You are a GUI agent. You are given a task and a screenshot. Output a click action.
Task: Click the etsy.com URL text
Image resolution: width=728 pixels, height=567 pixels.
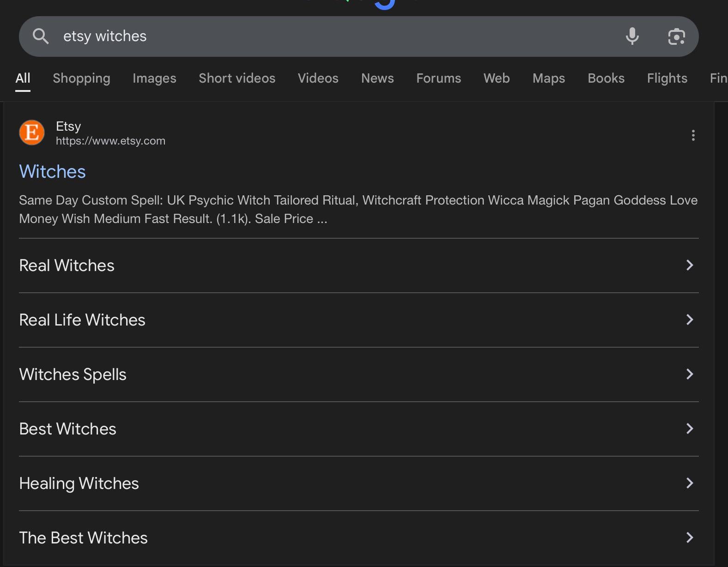pos(110,141)
